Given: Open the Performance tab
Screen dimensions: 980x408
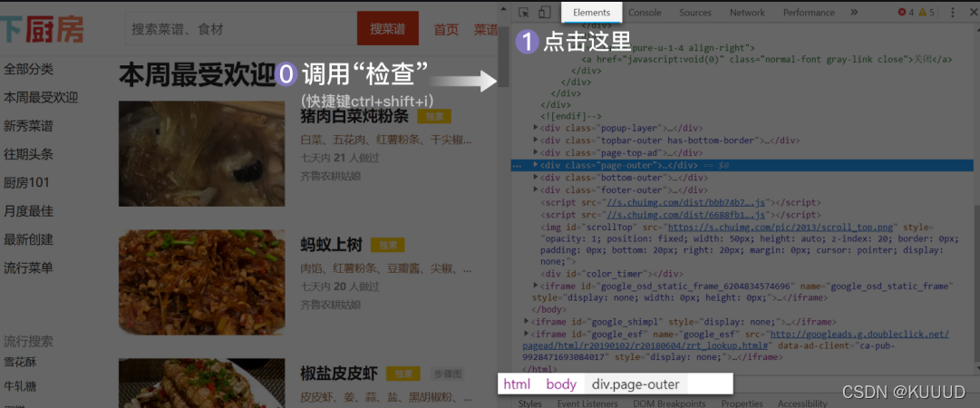Looking at the screenshot, I should (809, 13).
